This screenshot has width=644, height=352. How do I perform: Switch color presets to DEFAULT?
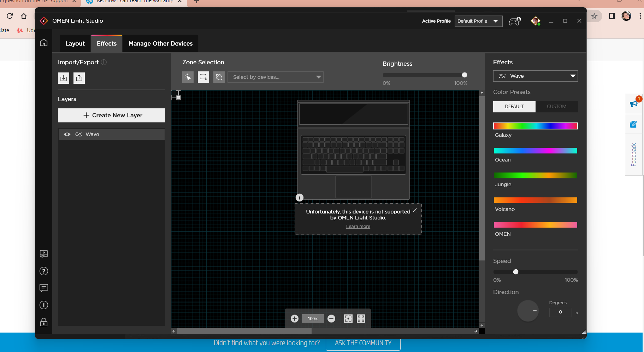[x=514, y=106]
